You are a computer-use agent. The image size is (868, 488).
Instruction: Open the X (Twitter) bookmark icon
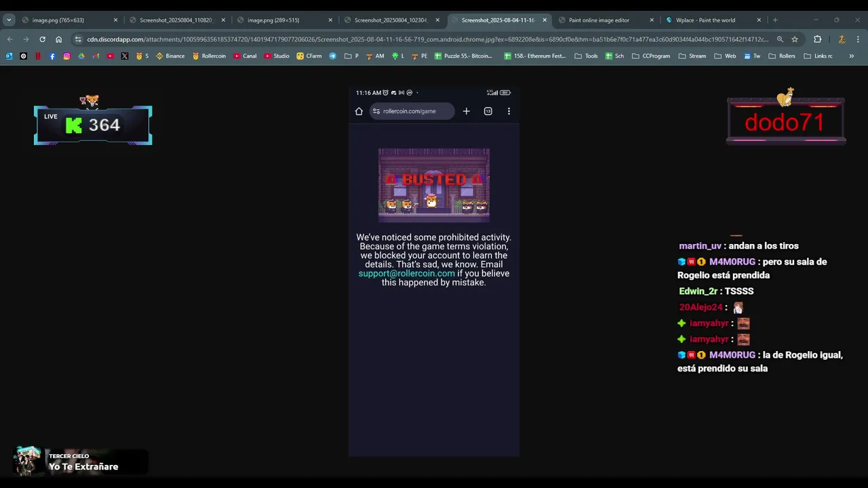[125, 56]
